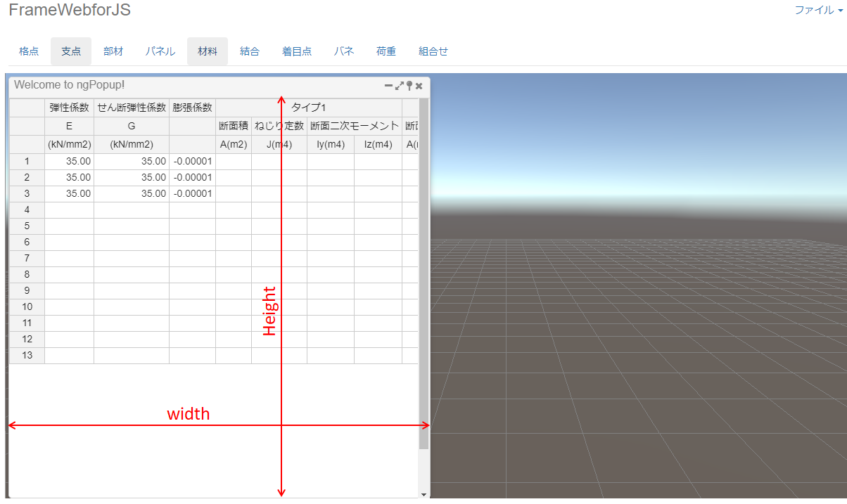Switch to the 格点 tab
The image size is (847, 504).
pyautogui.click(x=28, y=51)
